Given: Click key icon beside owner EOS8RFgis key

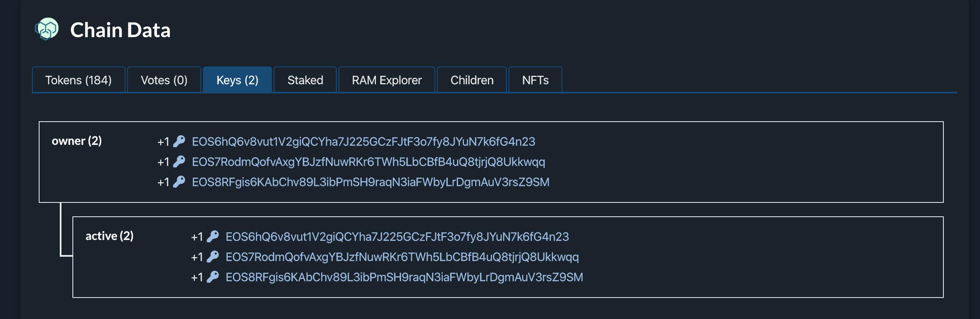Looking at the screenshot, I should (179, 182).
